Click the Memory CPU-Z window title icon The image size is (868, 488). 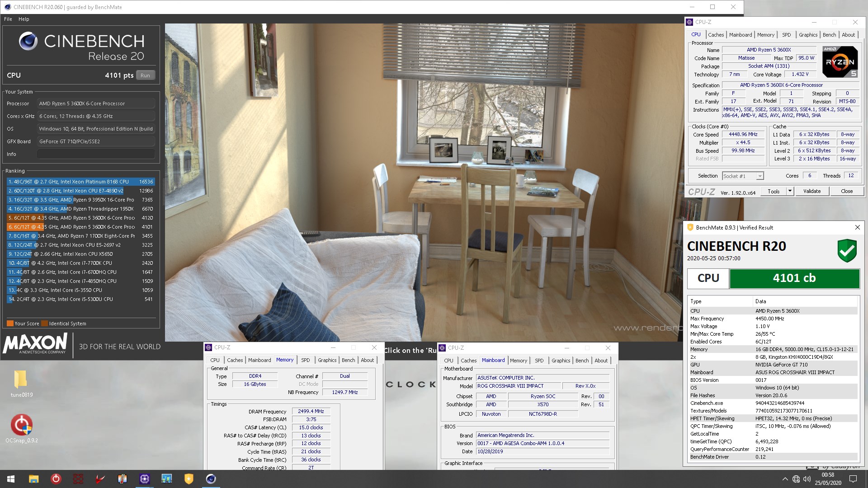point(208,347)
